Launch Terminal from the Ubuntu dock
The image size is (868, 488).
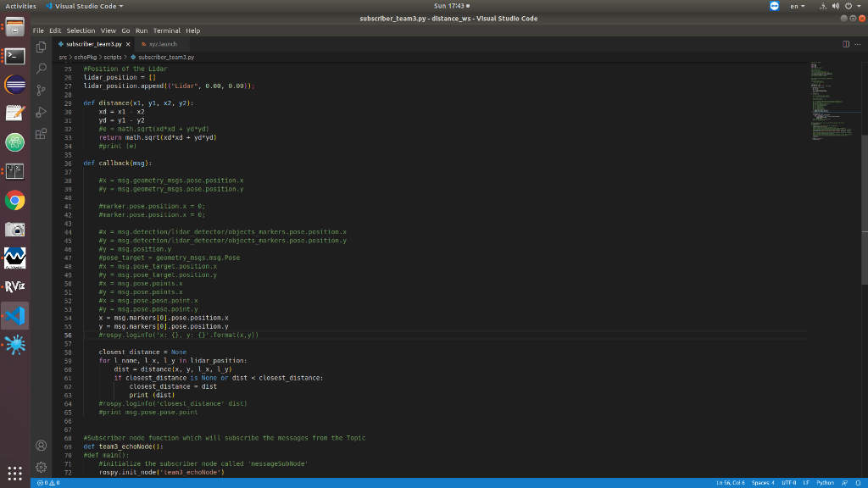pyautogui.click(x=15, y=56)
